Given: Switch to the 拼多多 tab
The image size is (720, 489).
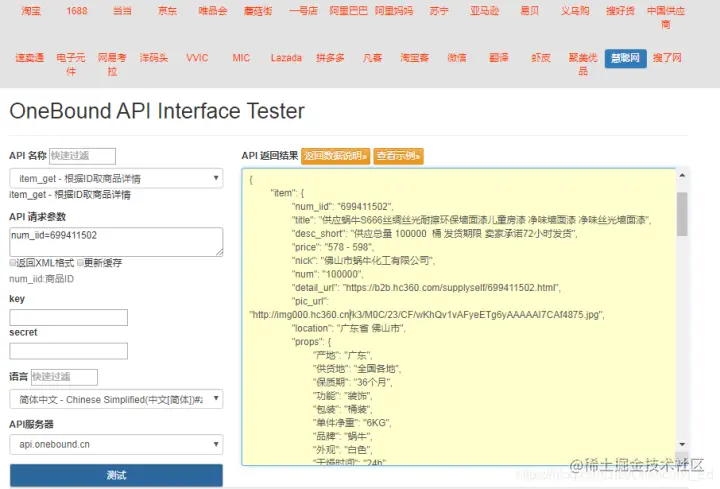Looking at the screenshot, I should pyautogui.click(x=330, y=58).
